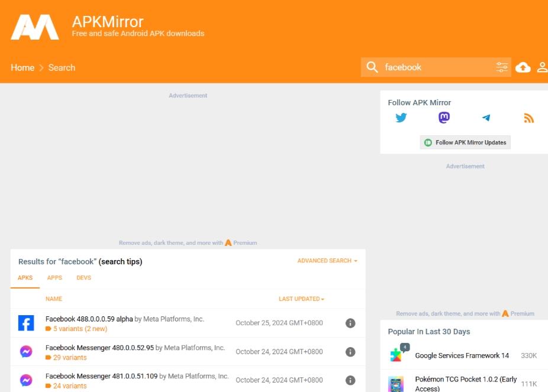Image resolution: width=548 pixels, height=392 pixels.
Task: Open the search tips link
Action: tap(121, 262)
